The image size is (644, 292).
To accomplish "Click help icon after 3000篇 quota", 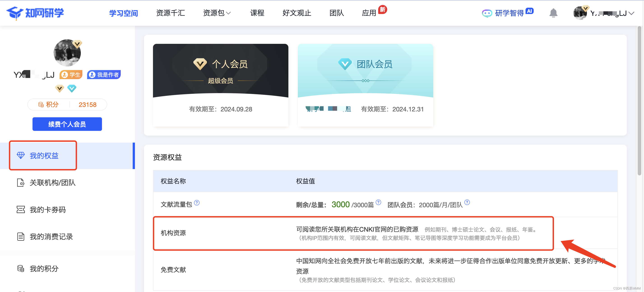I will pos(378,202).
